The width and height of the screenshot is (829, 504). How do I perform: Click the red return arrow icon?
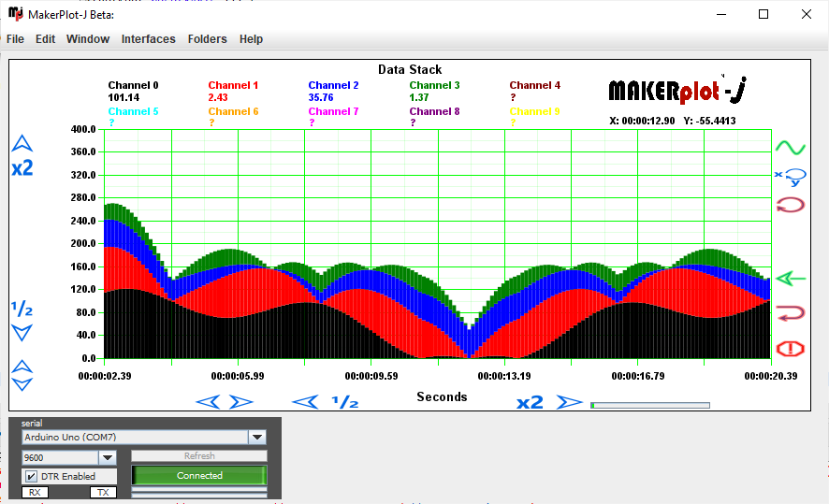click(x=791, y=313)
